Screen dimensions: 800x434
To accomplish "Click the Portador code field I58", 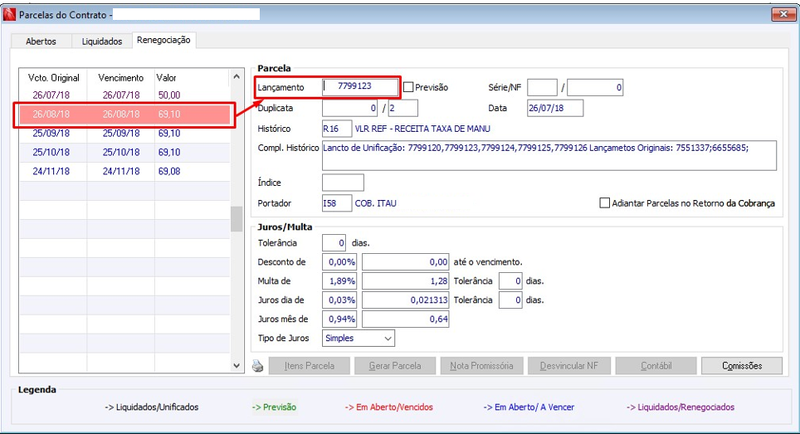I will pyautogui.click(x=337, y=203).
